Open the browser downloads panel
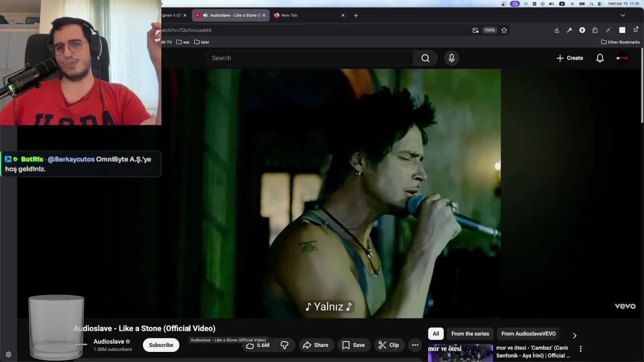Screen dimensions: 644x362 [556, 30]
